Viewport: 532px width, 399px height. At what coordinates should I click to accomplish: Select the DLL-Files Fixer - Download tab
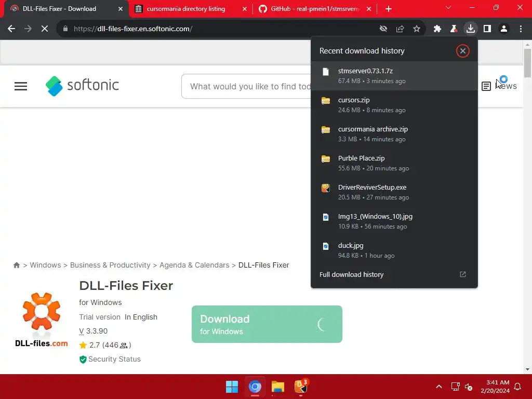(x=59, y=9)
